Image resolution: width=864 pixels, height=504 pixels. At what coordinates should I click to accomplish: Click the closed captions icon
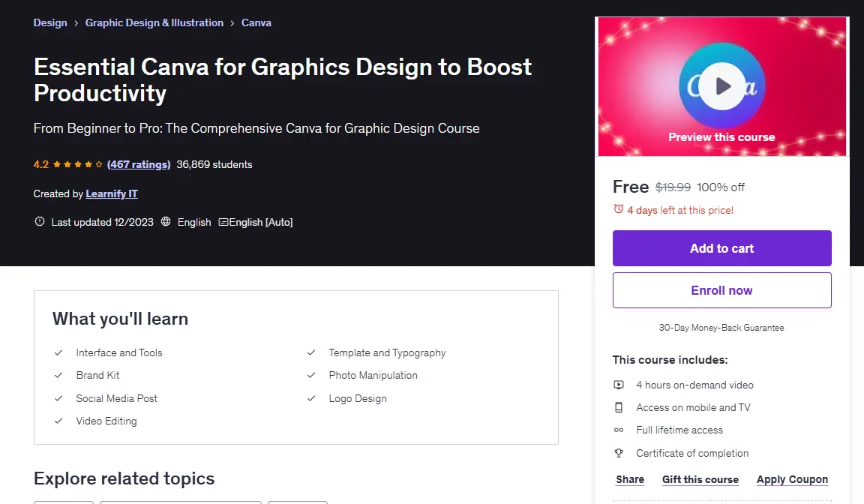click(x=223, y=222)
